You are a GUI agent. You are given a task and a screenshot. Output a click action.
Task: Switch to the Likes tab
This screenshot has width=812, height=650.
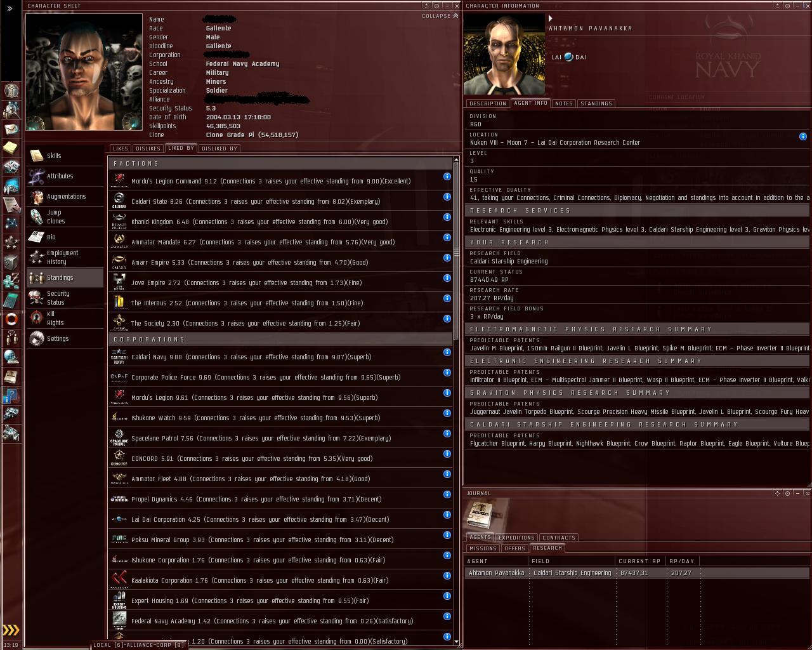coord(120,149)
